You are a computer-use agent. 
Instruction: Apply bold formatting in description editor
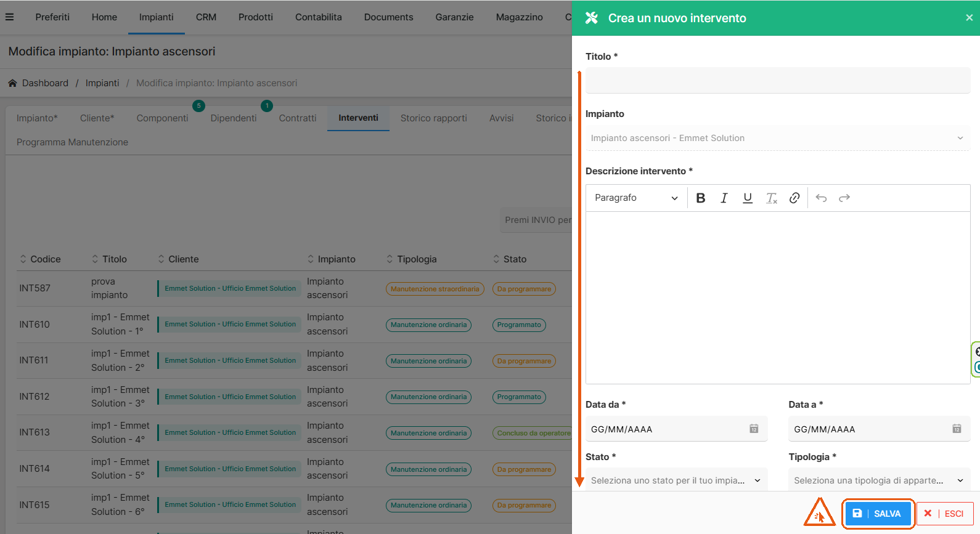(x=701, y=198)
